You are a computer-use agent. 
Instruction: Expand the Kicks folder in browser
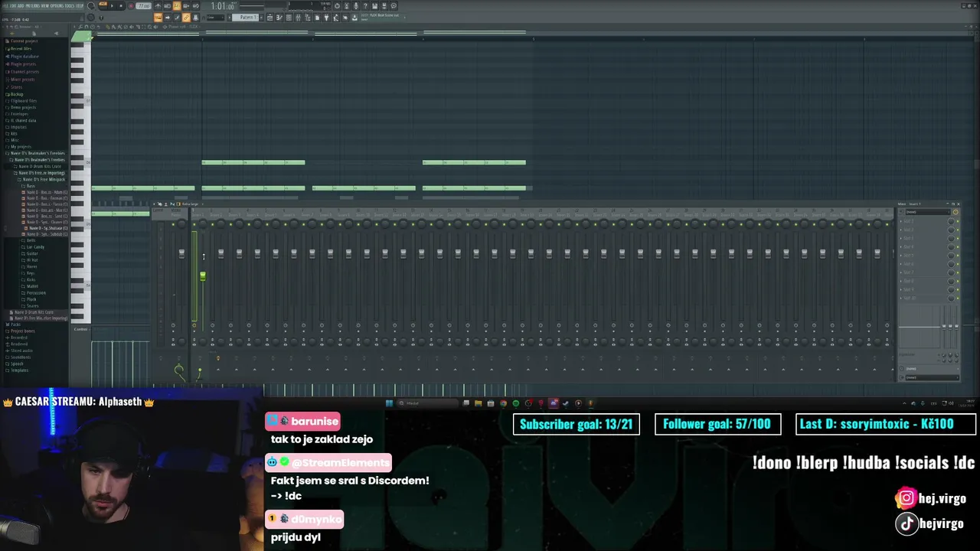tap(31, 279)
